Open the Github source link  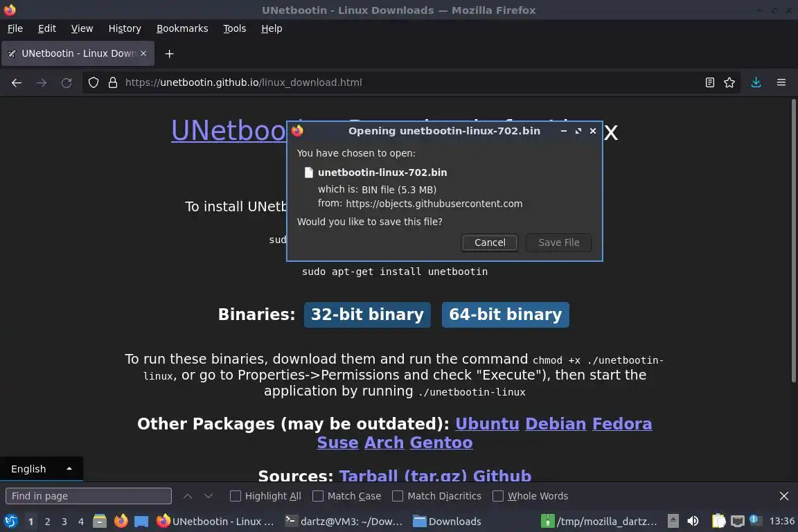point(502,475)
